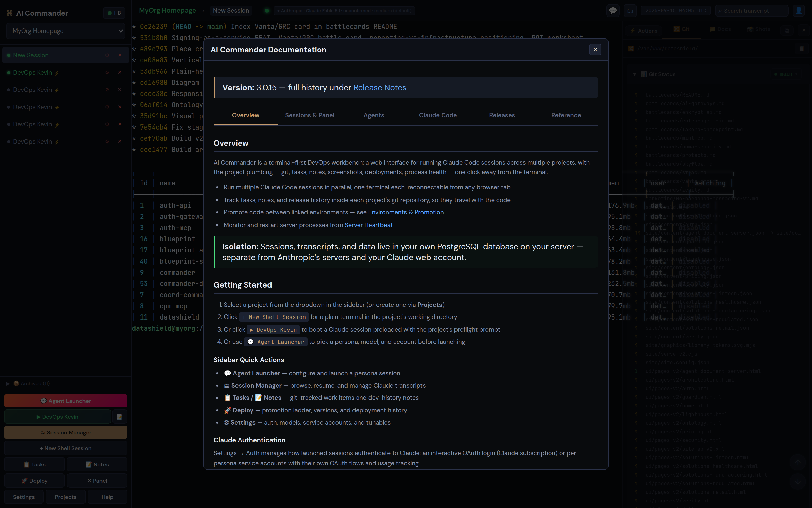Switch to the Shots panel tab
The width and height of the screenshot is (812, 508).
(x=759, y=29)
